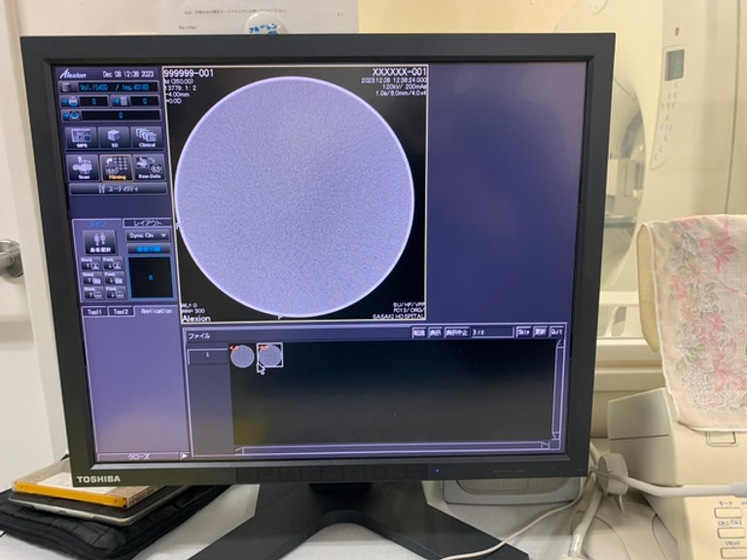The width and height of the screenshot is (747, 560).
Task: Click the Quit button in file panel
Action: [556, 332]
